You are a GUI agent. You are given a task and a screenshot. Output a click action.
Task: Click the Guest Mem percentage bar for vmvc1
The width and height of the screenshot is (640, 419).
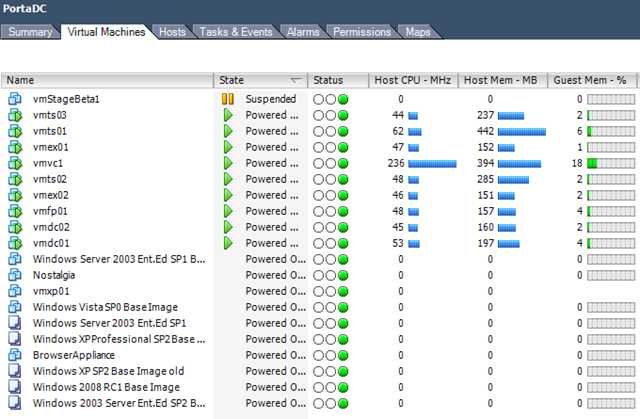(x=610, y=163)
